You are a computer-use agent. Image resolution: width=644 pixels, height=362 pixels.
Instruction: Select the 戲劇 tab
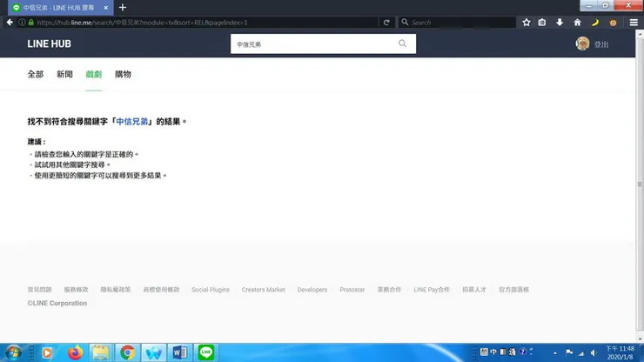click(x=94, y=74)
